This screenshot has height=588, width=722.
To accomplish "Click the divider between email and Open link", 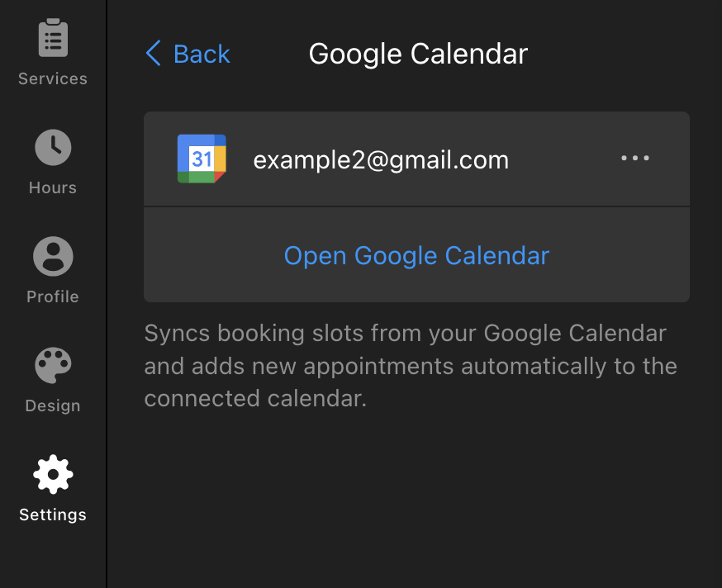I will coord(416,206).
